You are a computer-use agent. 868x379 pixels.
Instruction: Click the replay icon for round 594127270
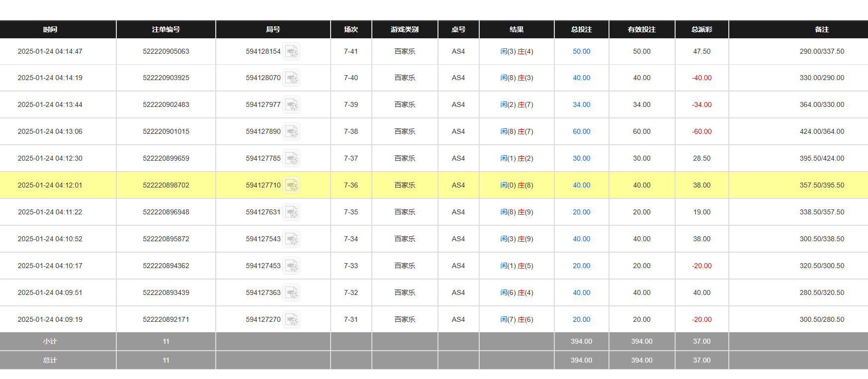click(x=291, y=320)
